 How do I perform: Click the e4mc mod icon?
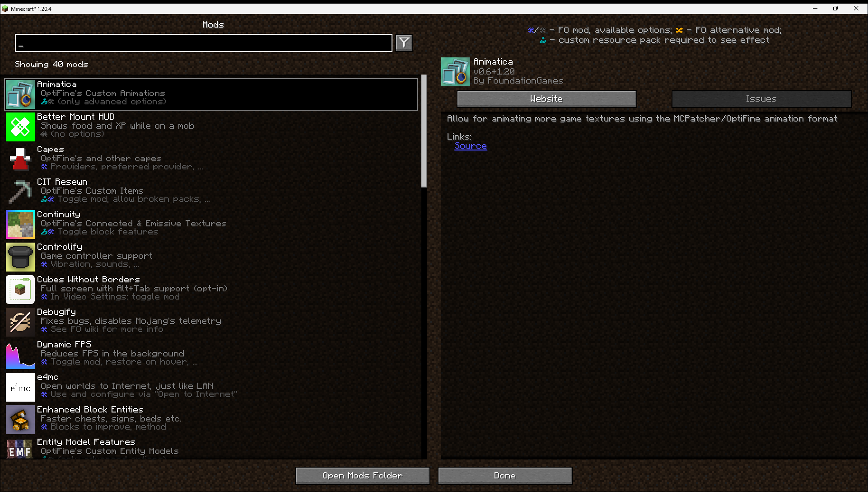(20, 387)
